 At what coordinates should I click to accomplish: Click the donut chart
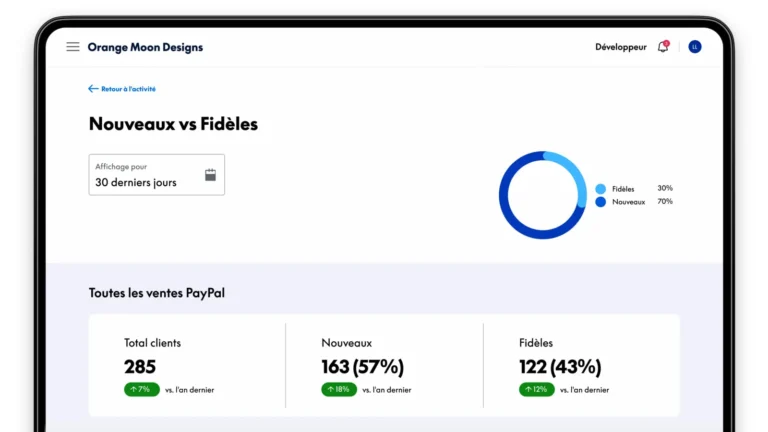tap(543, 195)
